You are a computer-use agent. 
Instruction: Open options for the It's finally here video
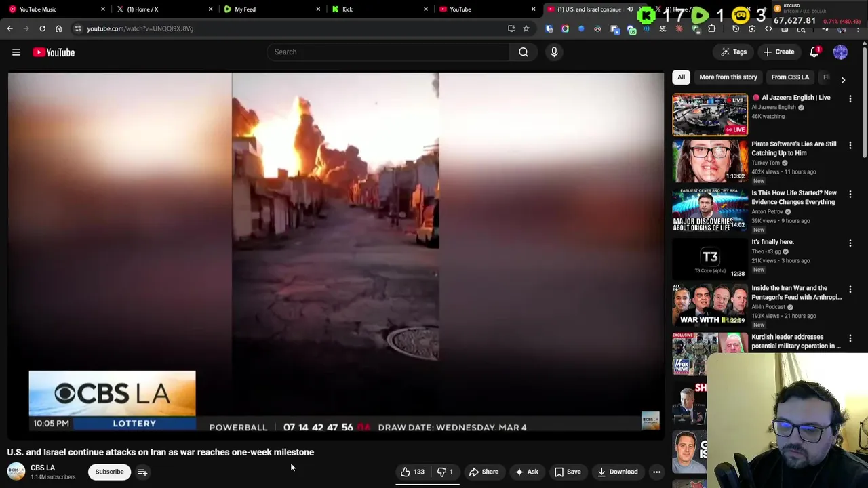coord(850,243)
